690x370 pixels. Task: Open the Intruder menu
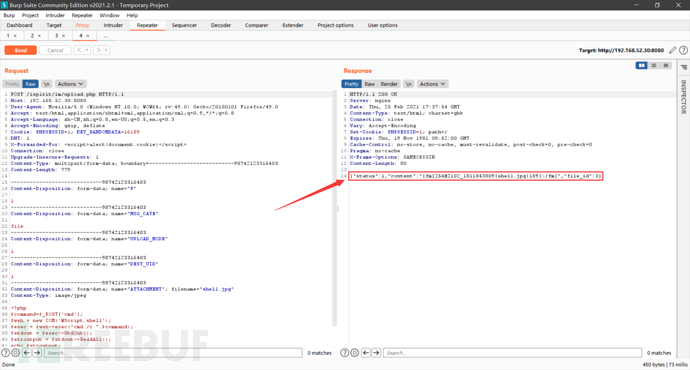[x=55, y=15]
